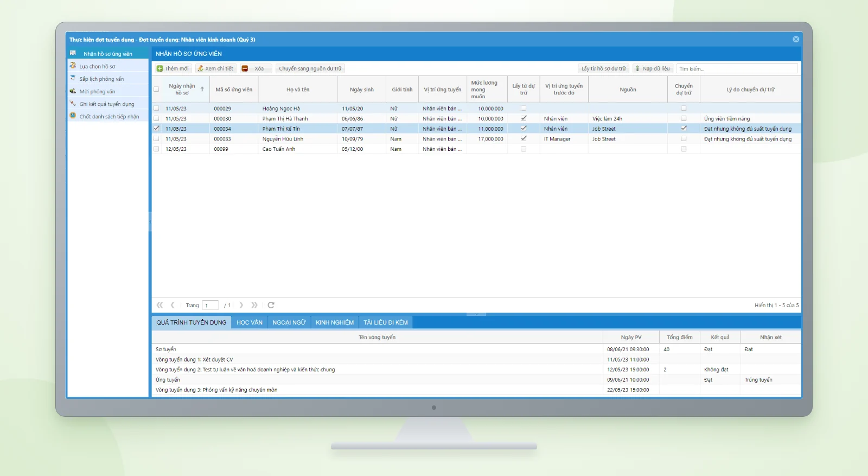Focus the 'Tìm kiếm...' search field
Screen dimensions: 868x476
(x=737, y=68)
